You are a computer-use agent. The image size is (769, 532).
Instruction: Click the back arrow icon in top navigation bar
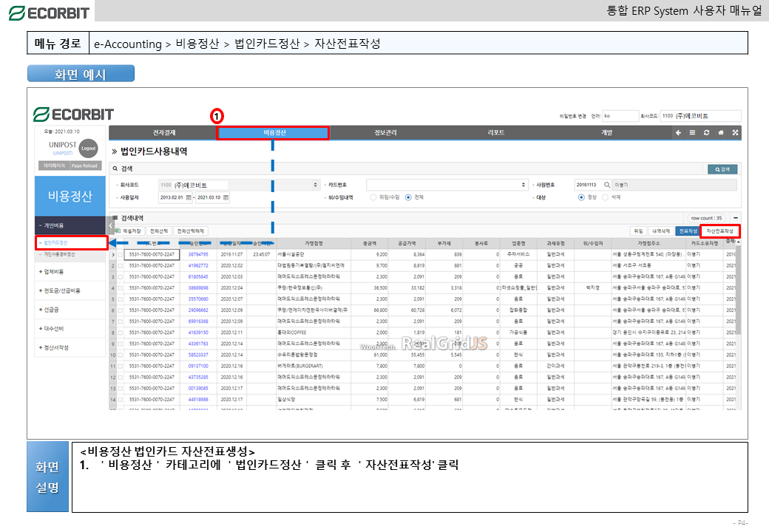(679, 133)
